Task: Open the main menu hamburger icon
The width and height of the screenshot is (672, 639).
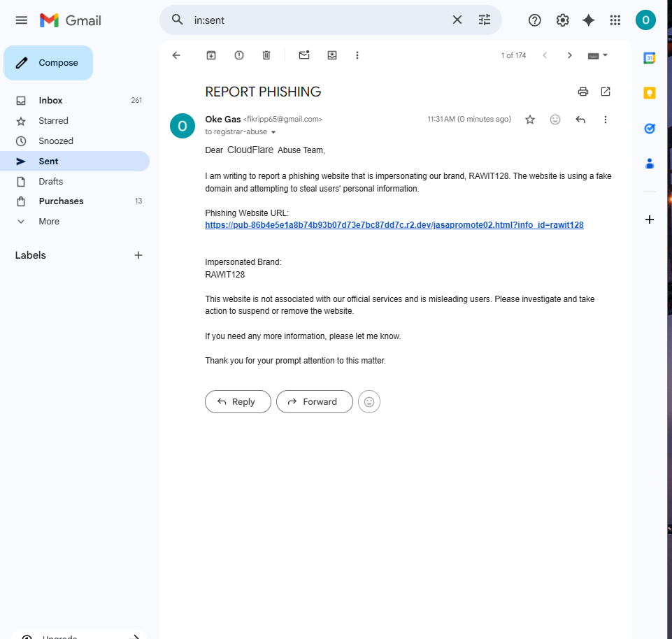Action: (22, 20)
